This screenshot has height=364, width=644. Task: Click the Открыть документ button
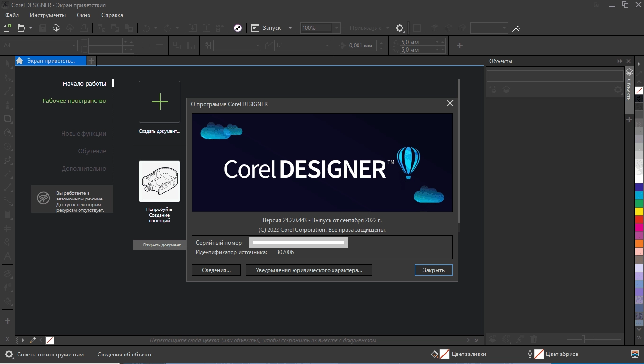[x=160, y=245]
